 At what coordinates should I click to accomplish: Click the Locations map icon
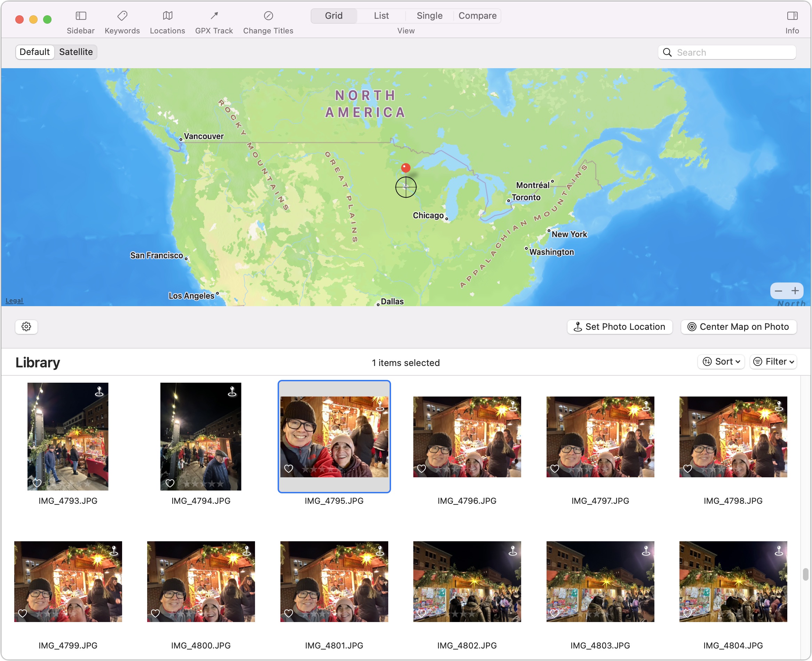[167, 16]
